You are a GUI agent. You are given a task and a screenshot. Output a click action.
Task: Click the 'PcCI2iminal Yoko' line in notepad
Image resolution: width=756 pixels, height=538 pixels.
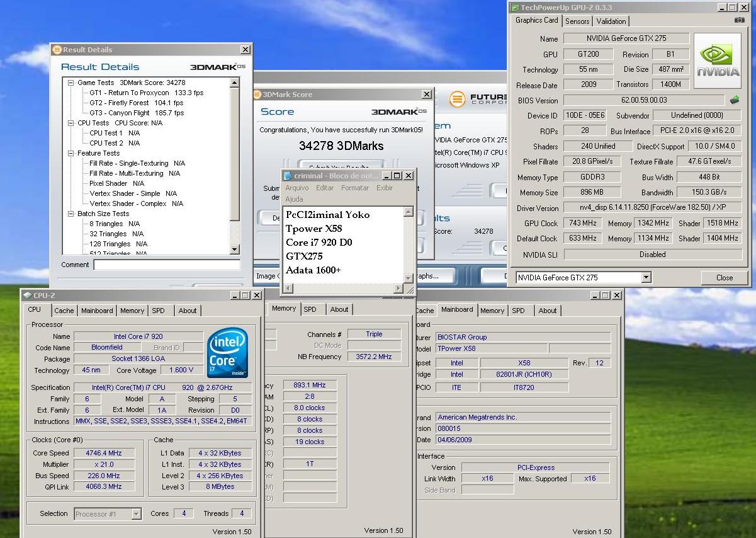pyautogui.click(x=328, y=215)
